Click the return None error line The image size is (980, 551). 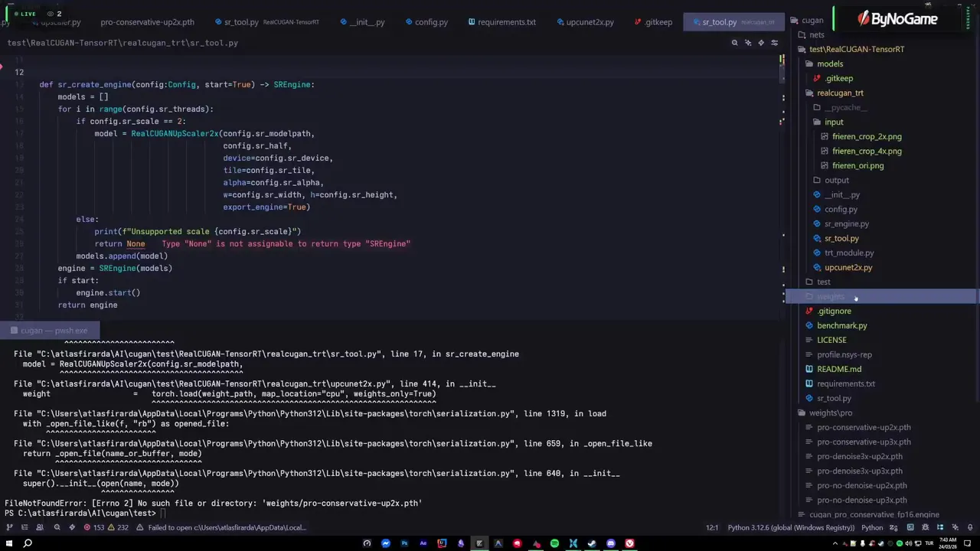click(x=119, y=244)
